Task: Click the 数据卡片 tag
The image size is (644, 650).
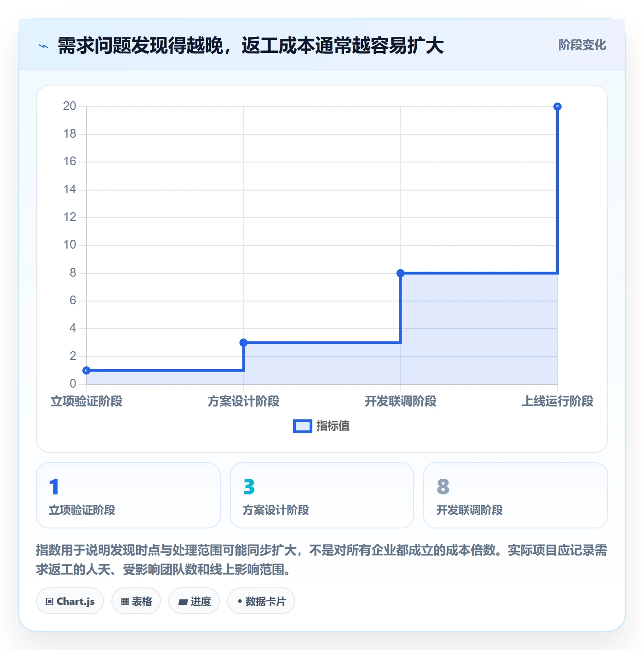Action: point(261,601)
